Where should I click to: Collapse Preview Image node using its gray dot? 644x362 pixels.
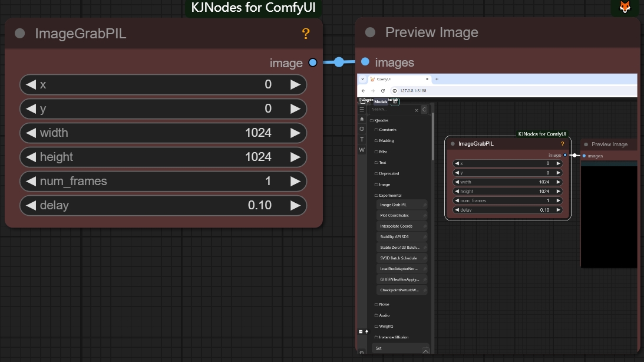[370, 32]
